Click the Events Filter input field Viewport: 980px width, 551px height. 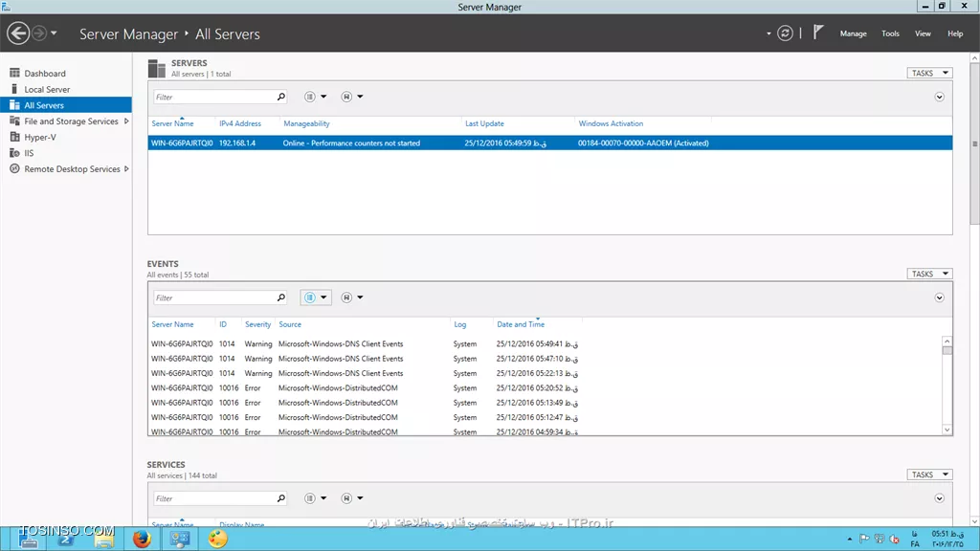pyautogui.click(x=213, y=298)
